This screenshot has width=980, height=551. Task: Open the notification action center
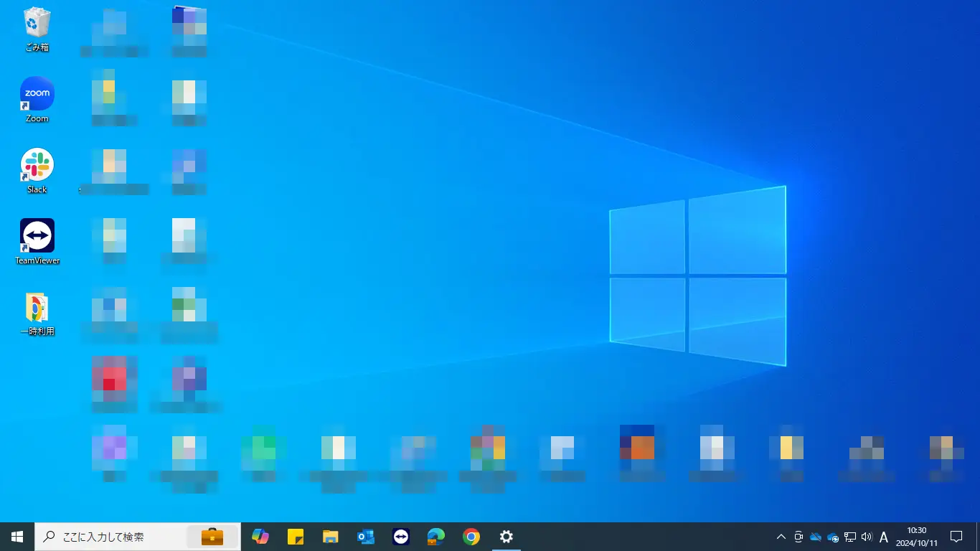tap(956, 537)
